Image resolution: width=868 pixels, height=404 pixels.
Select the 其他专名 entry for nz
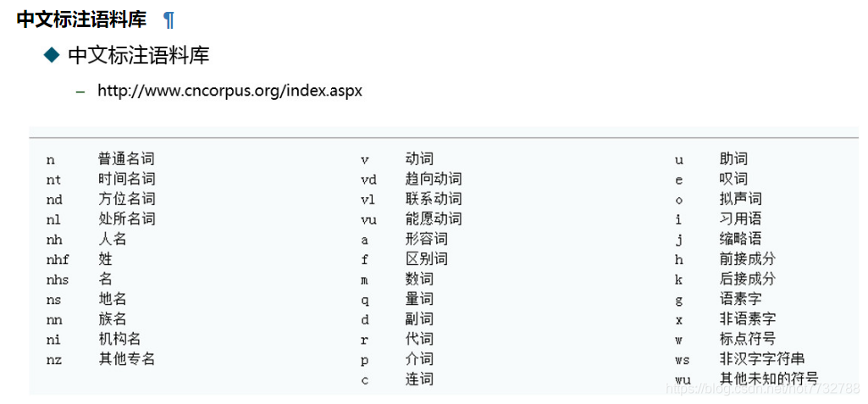pos(126,358)
